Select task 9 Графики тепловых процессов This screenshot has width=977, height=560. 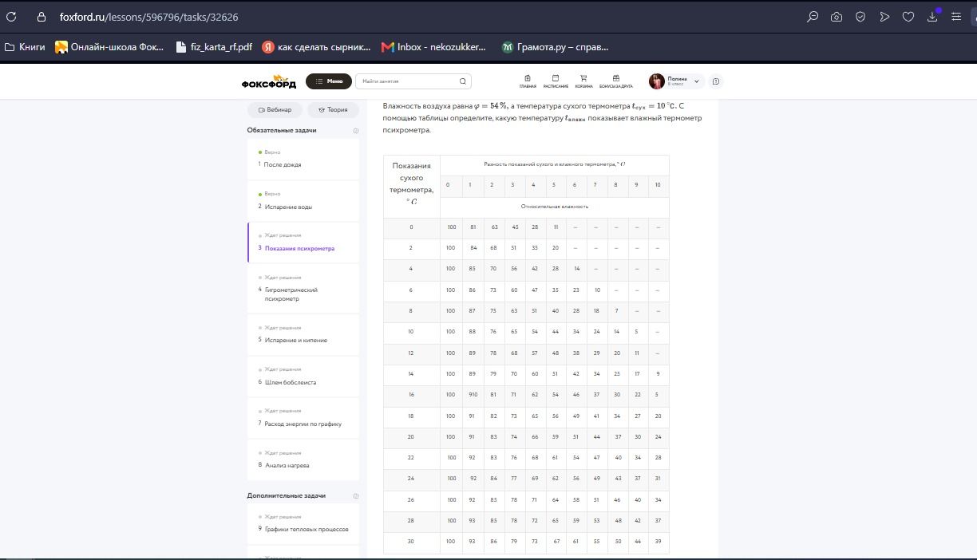click(x=303, y=523)
